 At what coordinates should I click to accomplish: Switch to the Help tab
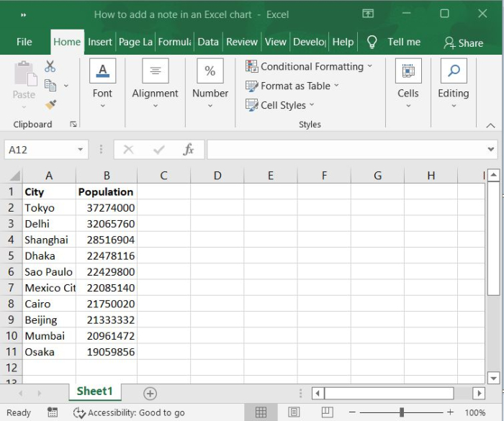tap(343, 42)
